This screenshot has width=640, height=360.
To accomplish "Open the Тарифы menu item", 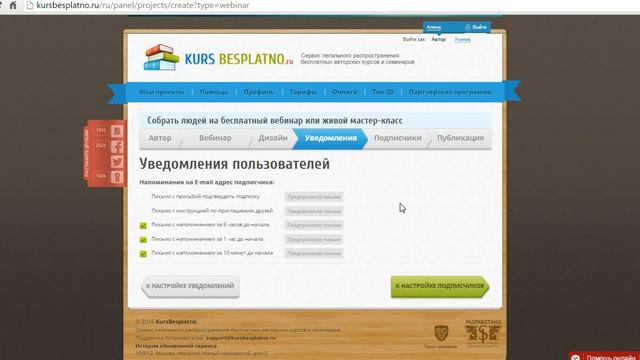I will 303,92.
